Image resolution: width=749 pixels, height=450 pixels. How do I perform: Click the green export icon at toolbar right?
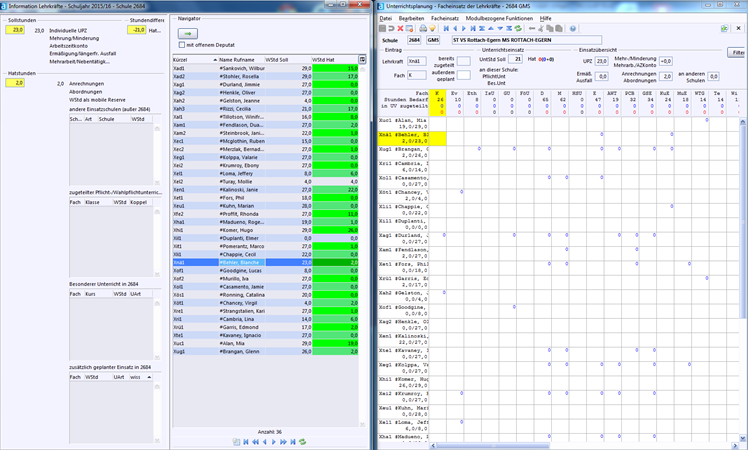[x=725, y=28]
